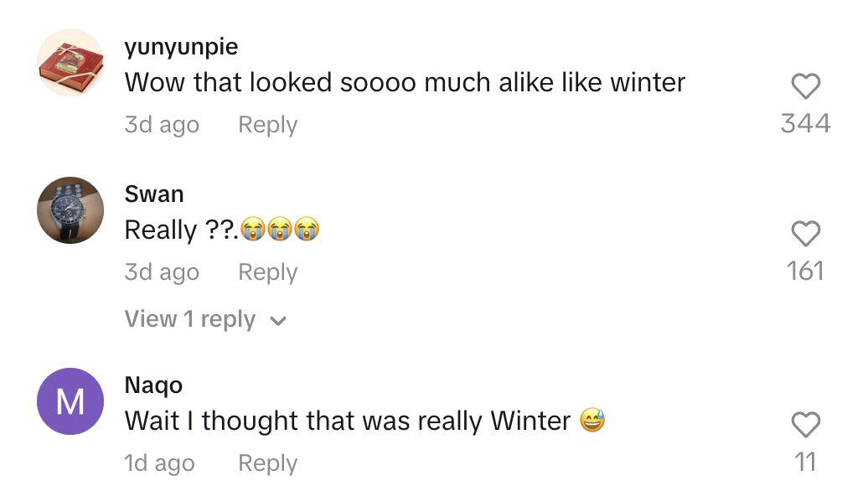Click the 161 like count
868x491 pixels.
(805, 271)
